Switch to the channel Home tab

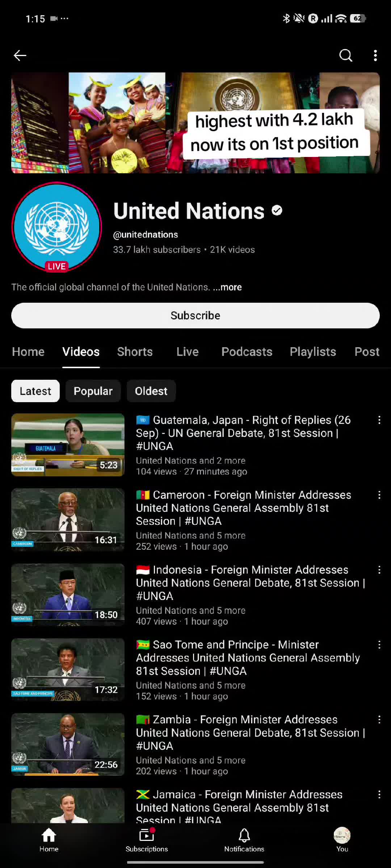click(28, 352)
